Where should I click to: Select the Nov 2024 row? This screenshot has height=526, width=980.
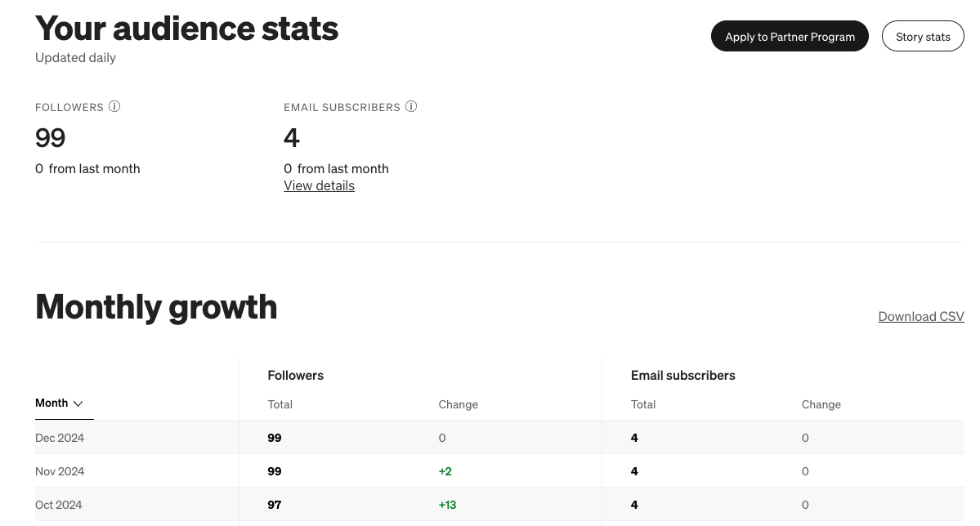click(60, 471)
